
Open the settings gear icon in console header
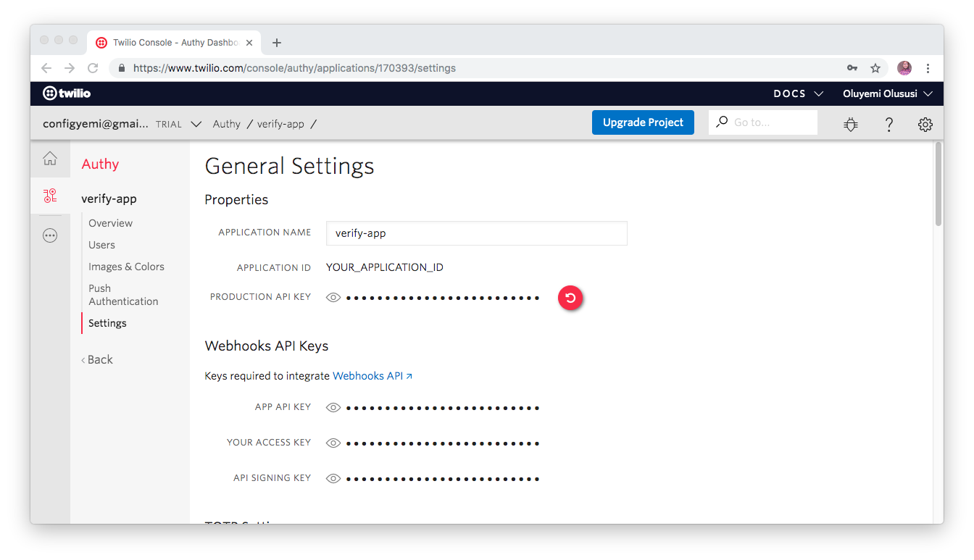[x=925, y=125]
